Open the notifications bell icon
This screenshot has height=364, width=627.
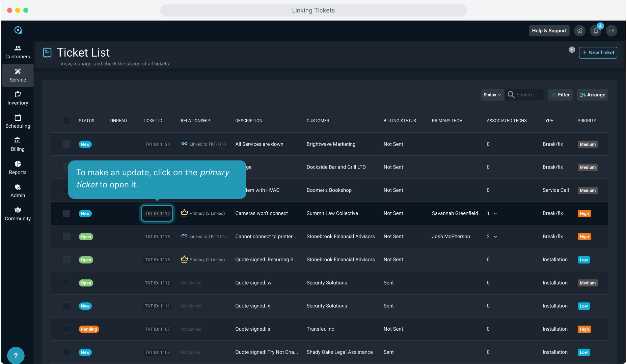pos(596,31)
